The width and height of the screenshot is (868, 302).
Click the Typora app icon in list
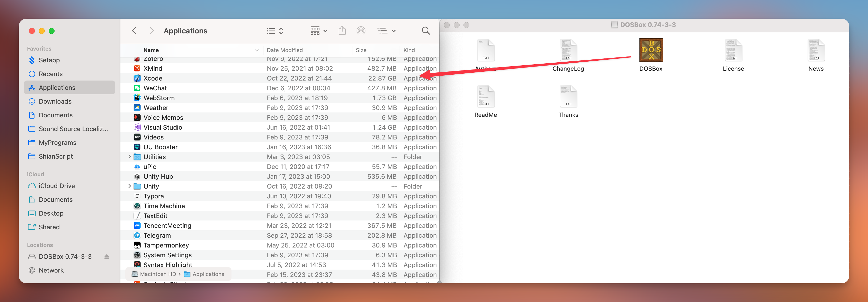[137, 196]
